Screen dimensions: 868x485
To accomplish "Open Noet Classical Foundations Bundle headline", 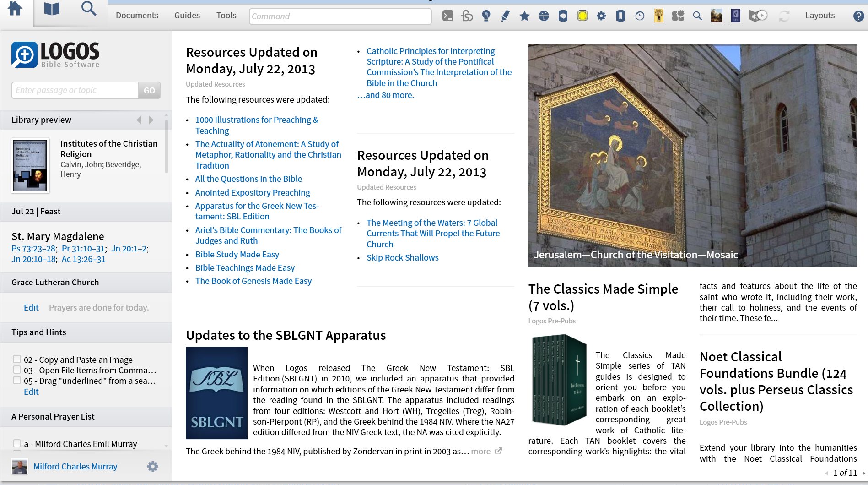I will click(x=776, y=381).
